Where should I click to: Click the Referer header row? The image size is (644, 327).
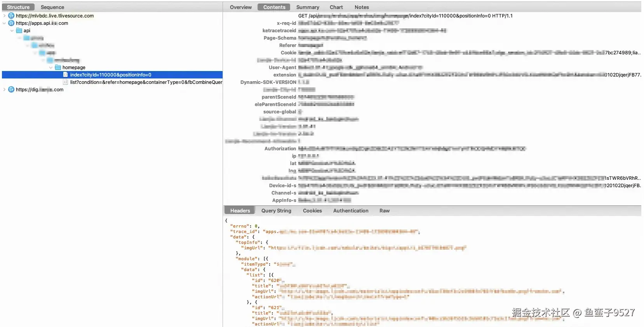[432, 45]
